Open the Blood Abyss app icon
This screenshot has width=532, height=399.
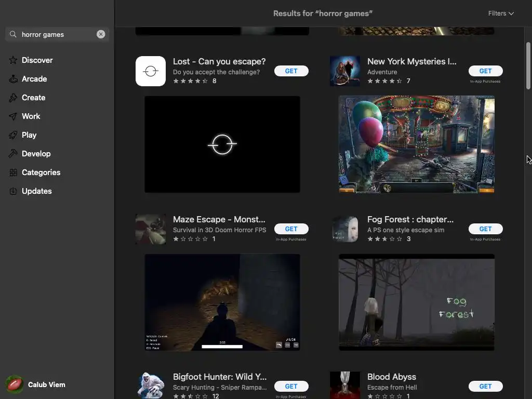point(345,385)
